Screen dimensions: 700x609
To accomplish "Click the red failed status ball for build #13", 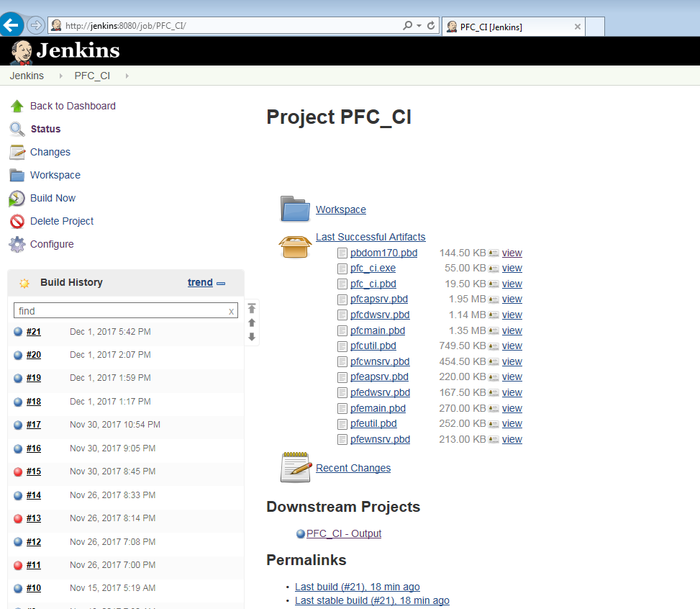I will tap(18, 518).
